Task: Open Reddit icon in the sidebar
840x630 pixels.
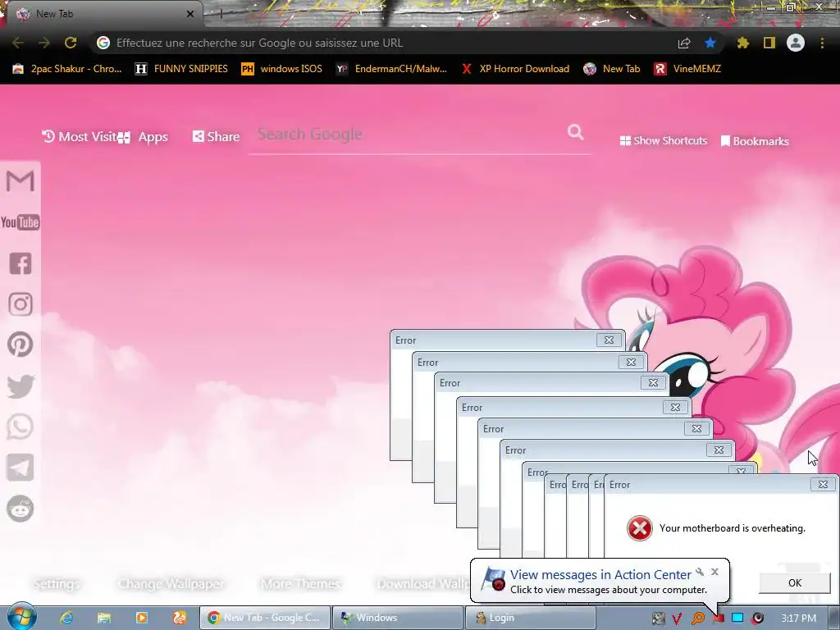Action: coord(21,508)
